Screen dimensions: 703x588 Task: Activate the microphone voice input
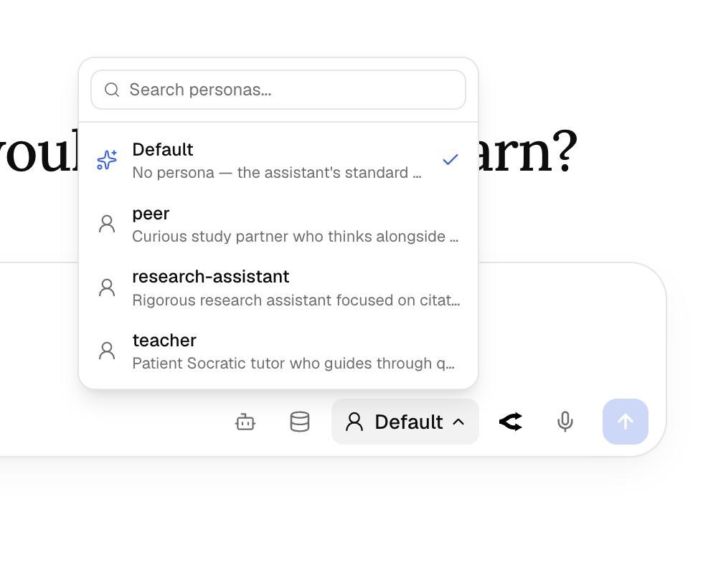(x=565, y=422)
